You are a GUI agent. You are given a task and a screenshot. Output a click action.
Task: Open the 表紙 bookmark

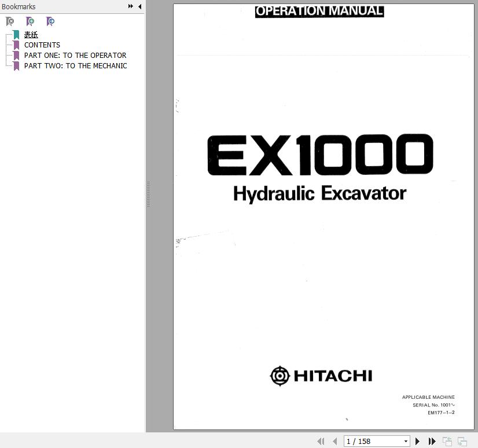coord(31,35)
